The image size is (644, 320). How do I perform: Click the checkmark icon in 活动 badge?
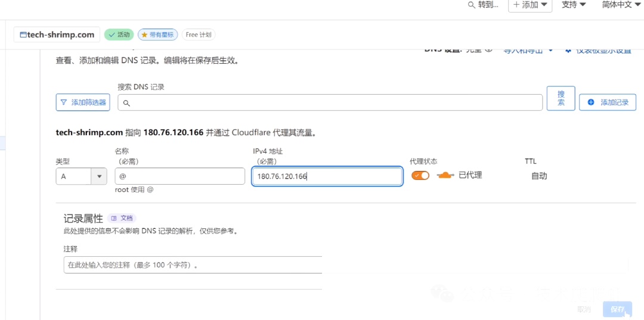(112, 35)
